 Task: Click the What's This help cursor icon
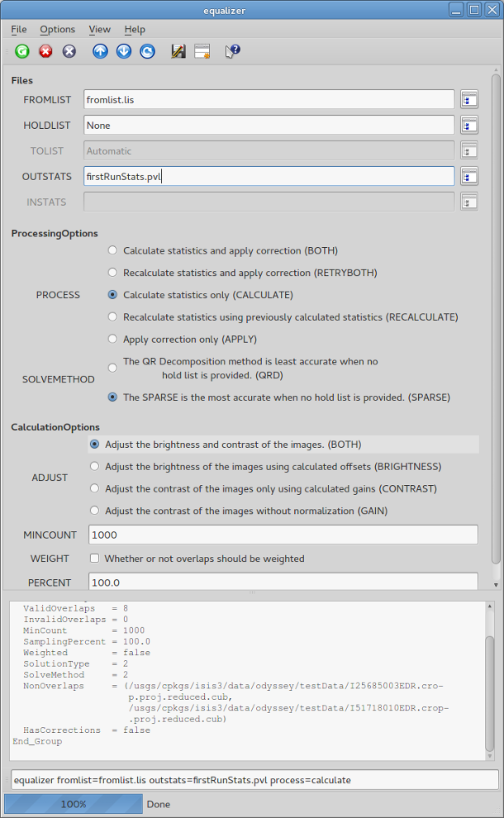[232, 51]
